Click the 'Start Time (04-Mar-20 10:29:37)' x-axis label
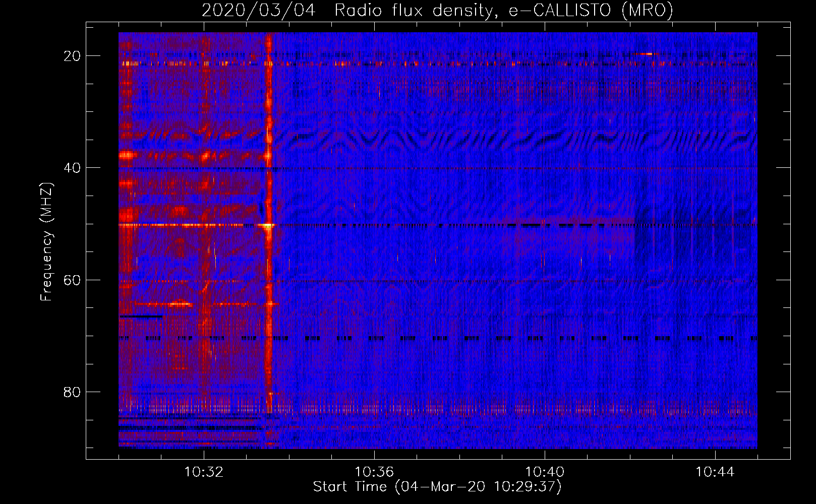 coord(437,487)
